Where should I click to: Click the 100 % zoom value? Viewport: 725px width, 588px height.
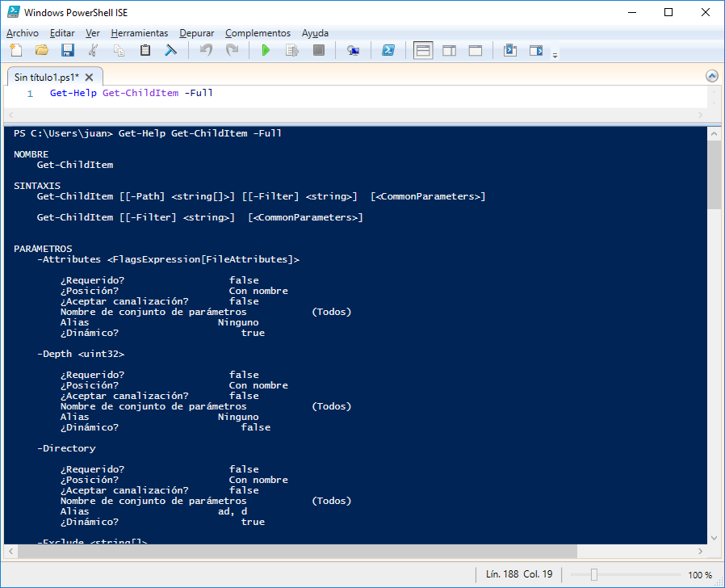pos(700,574)
